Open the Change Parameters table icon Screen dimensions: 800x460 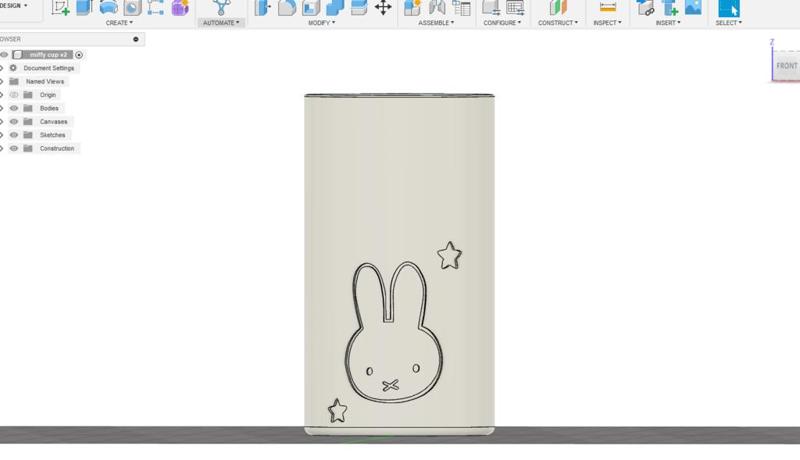point(515,7)
